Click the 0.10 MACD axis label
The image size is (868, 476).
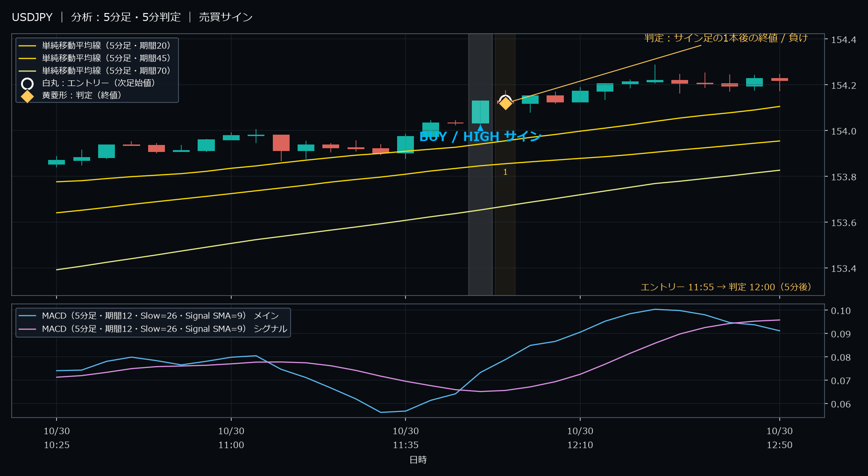pyautogui.click(x=840, y=311)
